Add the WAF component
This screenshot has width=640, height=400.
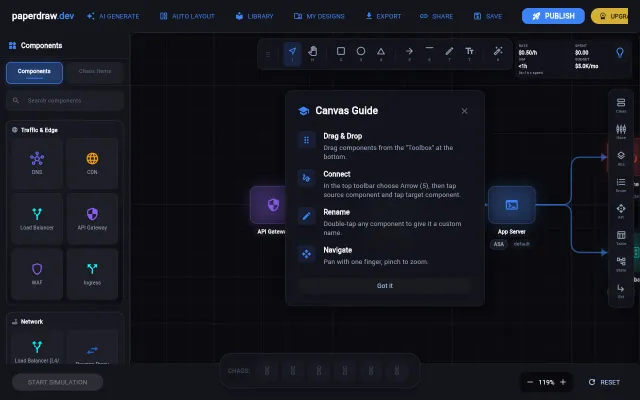(37, 274)
